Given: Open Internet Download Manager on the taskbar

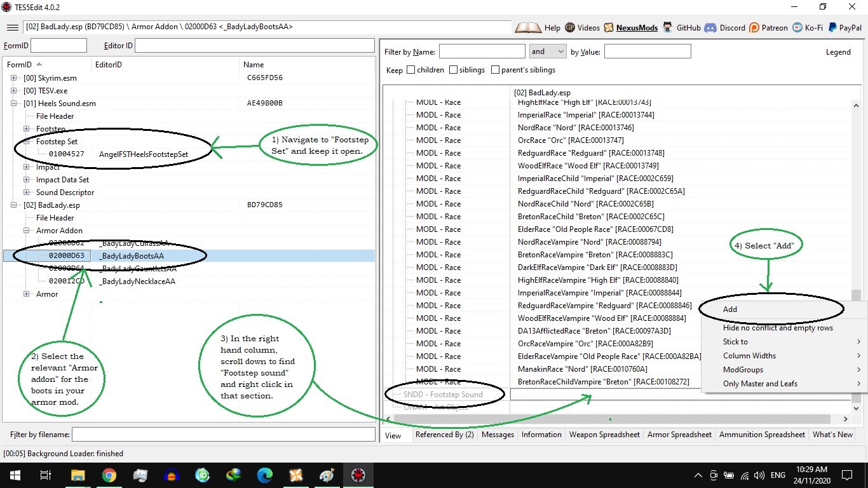Looking at the screenshot, I should [x=233, y=475].
